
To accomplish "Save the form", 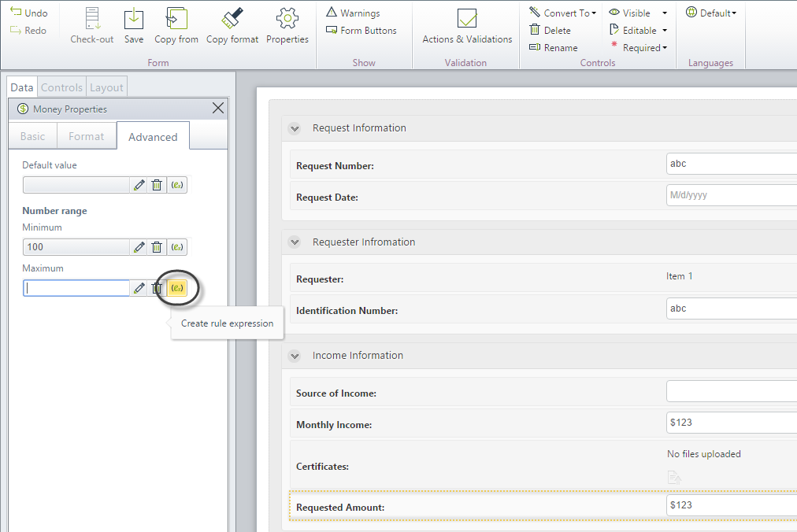I will click(134, 26).
